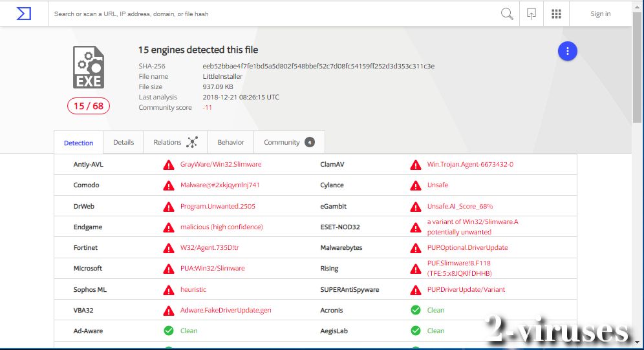Click the page's vertical scrollbar thumb

tap(637, 68)
